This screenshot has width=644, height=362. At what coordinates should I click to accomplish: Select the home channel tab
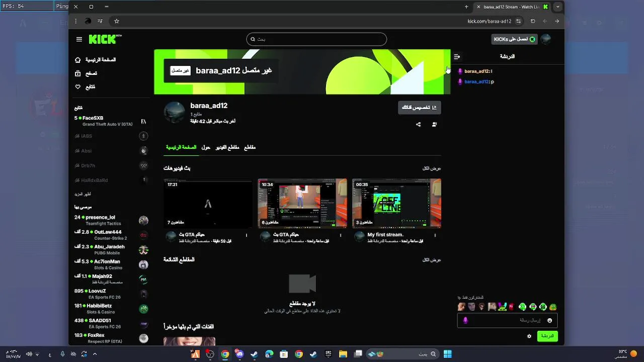[181, 147]
